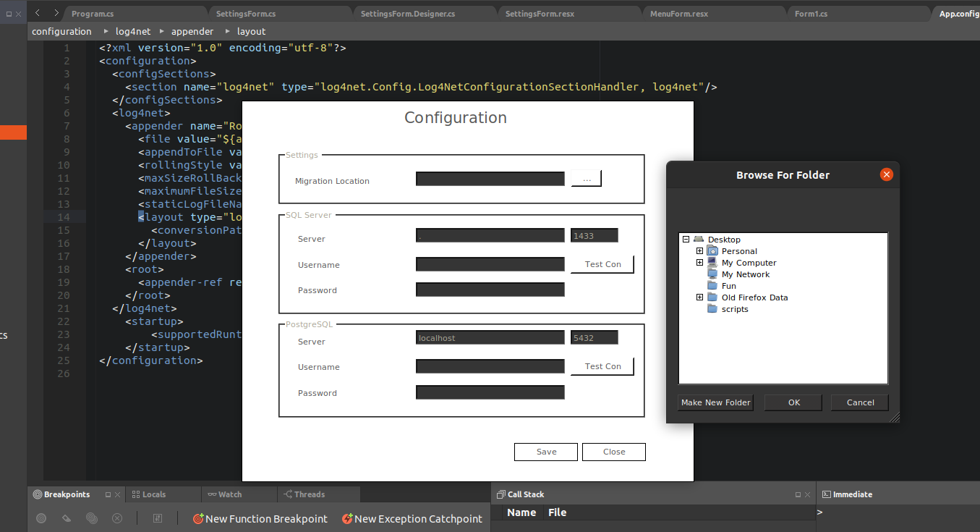Switch to the Program.cs tab
Image resolution: width=980 pixels, height=532 pixels.
pos(135,14)
